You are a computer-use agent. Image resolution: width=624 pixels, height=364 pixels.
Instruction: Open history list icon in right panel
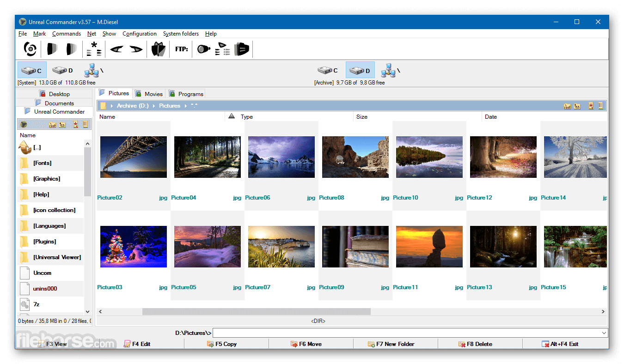click(600, 106)
